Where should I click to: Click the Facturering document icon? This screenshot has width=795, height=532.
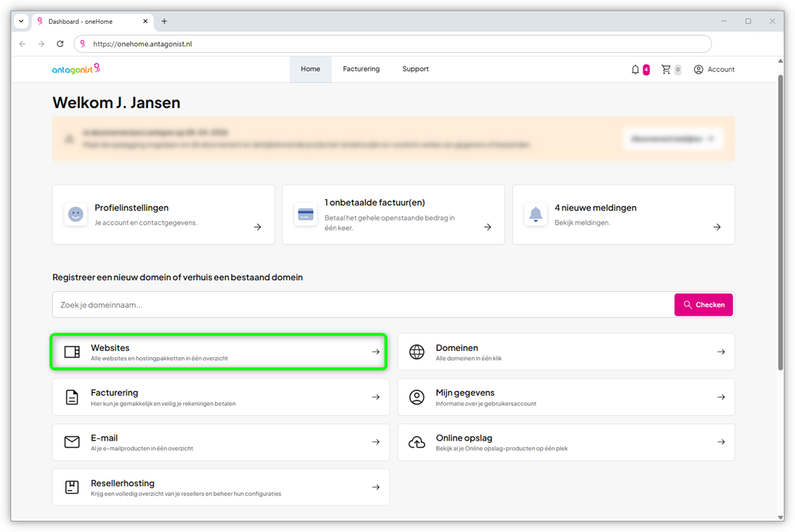[72, 397]
